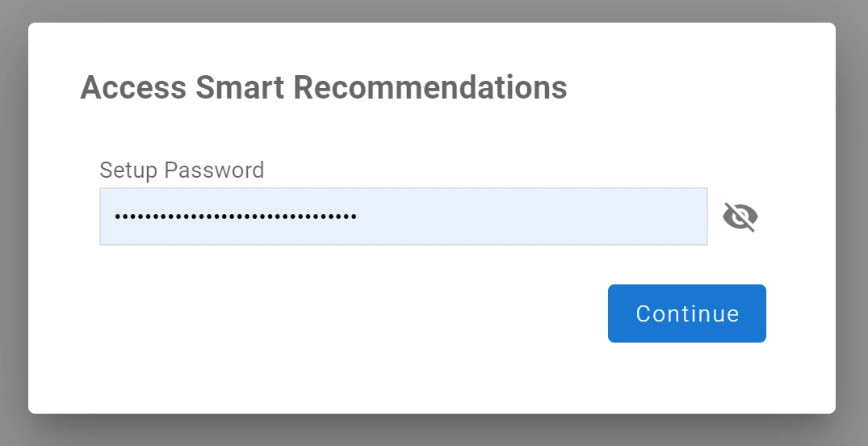
Task: Place cursor in the masked password dots
Action: [236, 217]
